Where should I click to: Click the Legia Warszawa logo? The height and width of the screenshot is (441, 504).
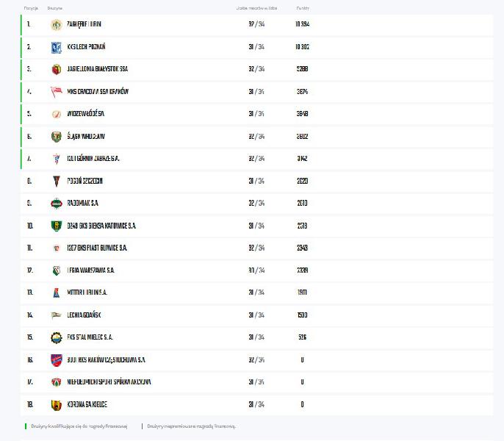point(56,270)
